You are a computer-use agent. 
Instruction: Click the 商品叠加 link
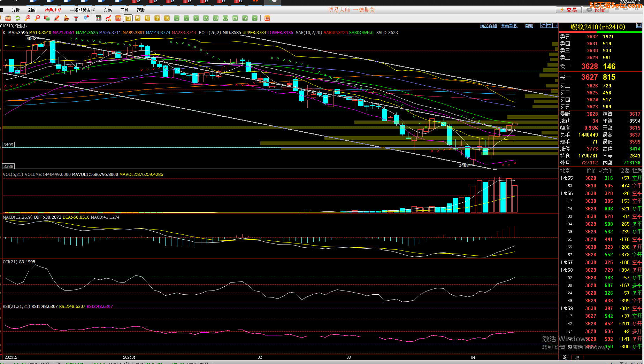point(488,26)
